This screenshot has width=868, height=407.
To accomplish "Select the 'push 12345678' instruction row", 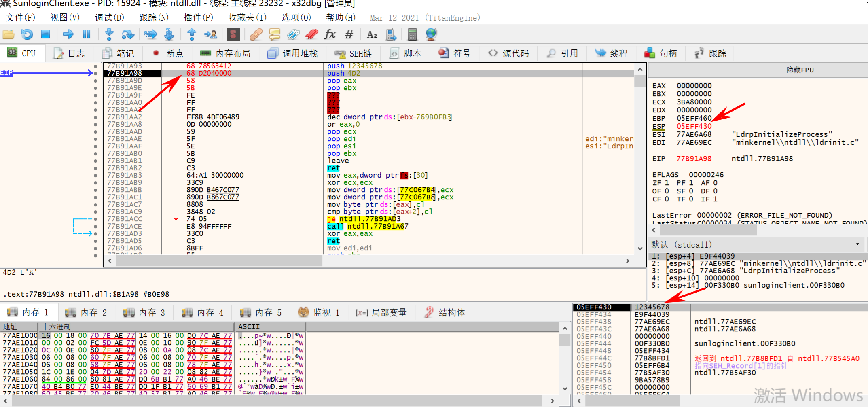I will tap(368, 66).
